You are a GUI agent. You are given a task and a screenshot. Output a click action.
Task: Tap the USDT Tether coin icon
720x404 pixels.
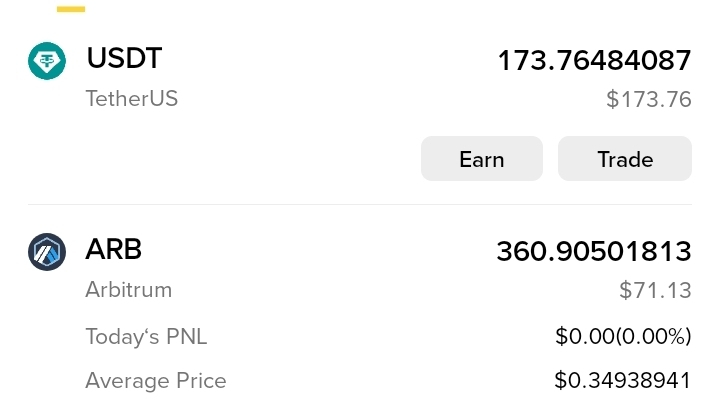[46, 61]
